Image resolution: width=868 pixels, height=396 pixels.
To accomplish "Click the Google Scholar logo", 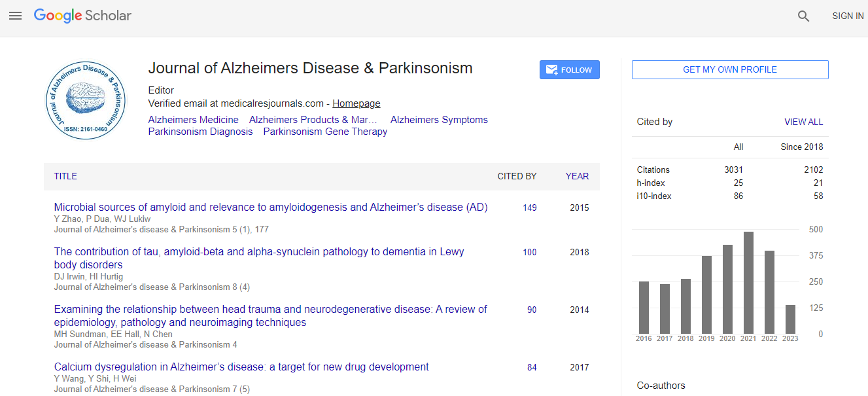I will click(82, 16).
